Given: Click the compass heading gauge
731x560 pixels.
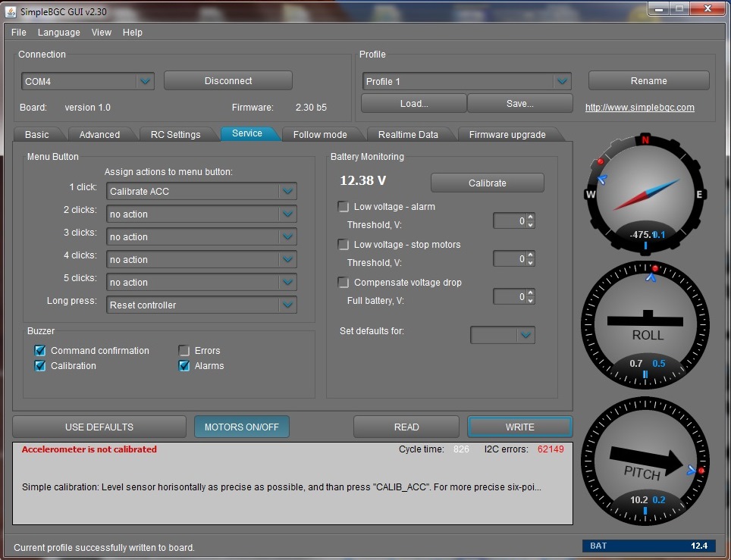Looking at the screenshot, I should pos(645,194).
